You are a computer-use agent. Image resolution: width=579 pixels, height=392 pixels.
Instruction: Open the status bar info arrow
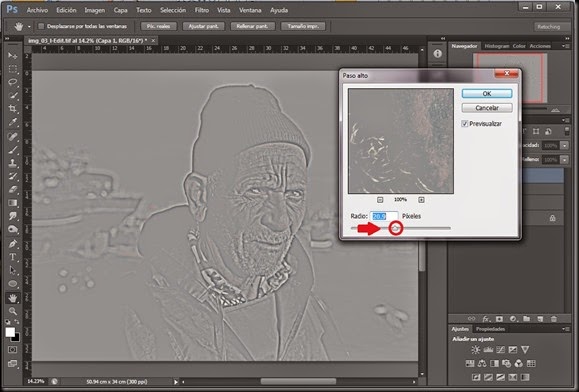[176, 382]
